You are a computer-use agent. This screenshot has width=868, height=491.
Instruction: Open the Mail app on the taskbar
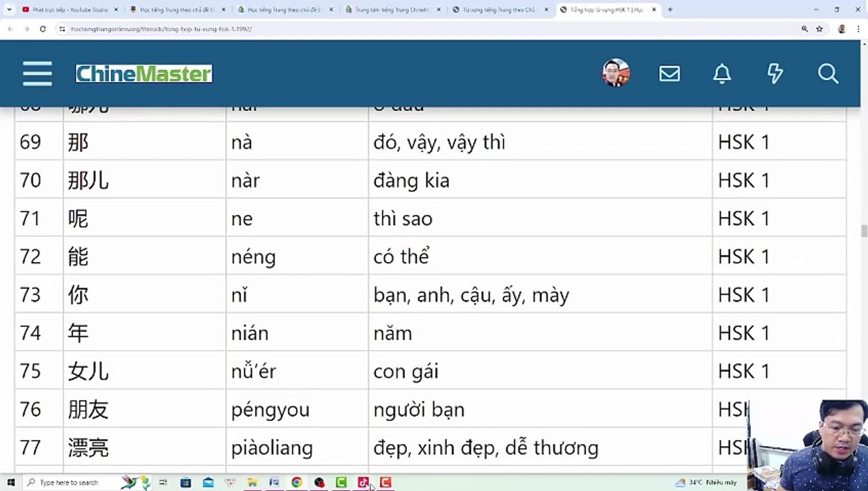coord(208,482)
